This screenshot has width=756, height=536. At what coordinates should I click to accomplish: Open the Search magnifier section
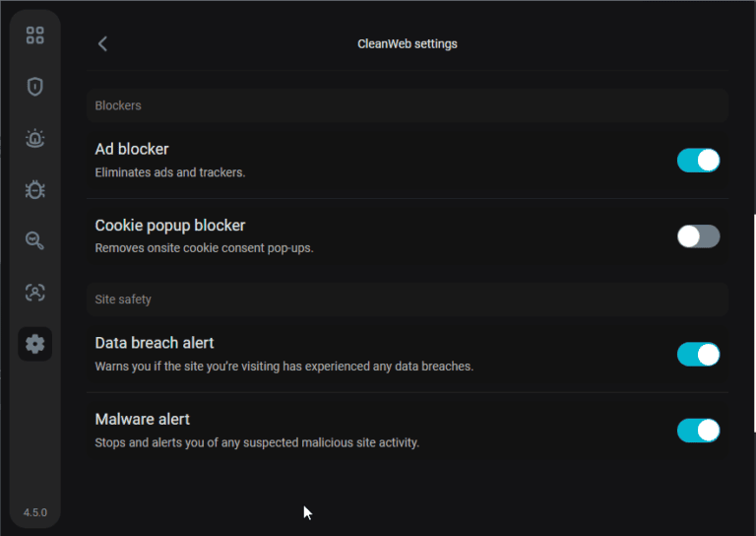pyautogui.click(x=35, y=240)
